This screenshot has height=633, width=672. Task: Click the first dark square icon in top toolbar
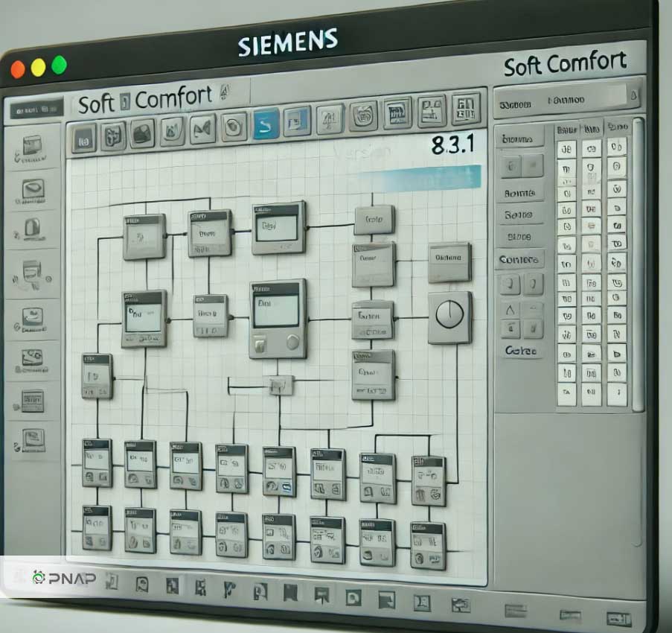click(84, 138)
